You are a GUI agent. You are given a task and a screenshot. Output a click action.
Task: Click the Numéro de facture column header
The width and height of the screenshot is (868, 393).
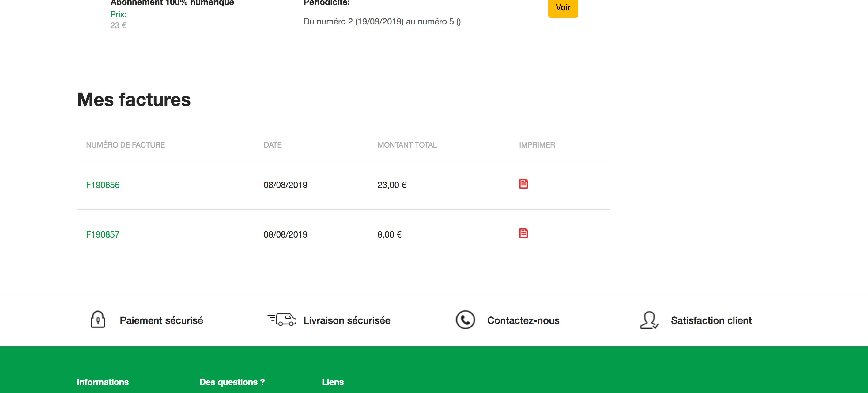(125, 145)
